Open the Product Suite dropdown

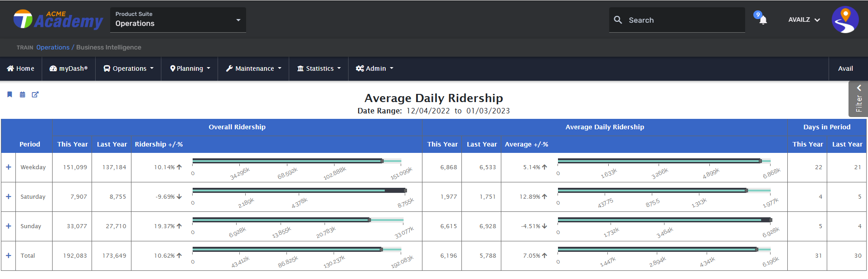point(178,20)
